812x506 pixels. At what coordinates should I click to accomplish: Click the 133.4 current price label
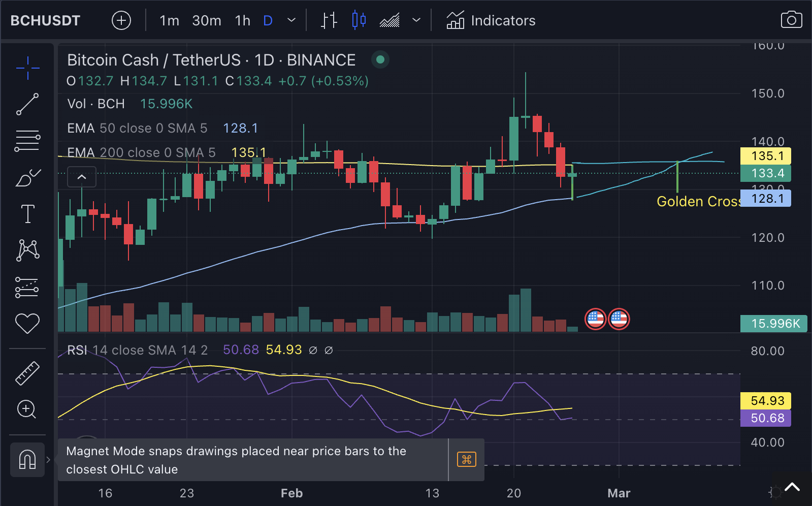(766, 173)
